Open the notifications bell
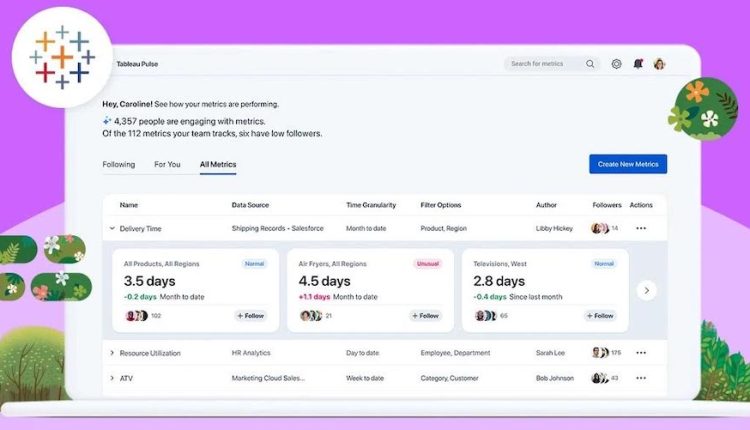 pyautogui.click(x=638, y=63)
